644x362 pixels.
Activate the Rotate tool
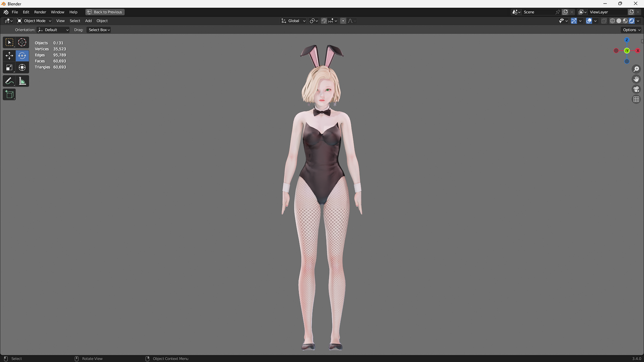22,55
